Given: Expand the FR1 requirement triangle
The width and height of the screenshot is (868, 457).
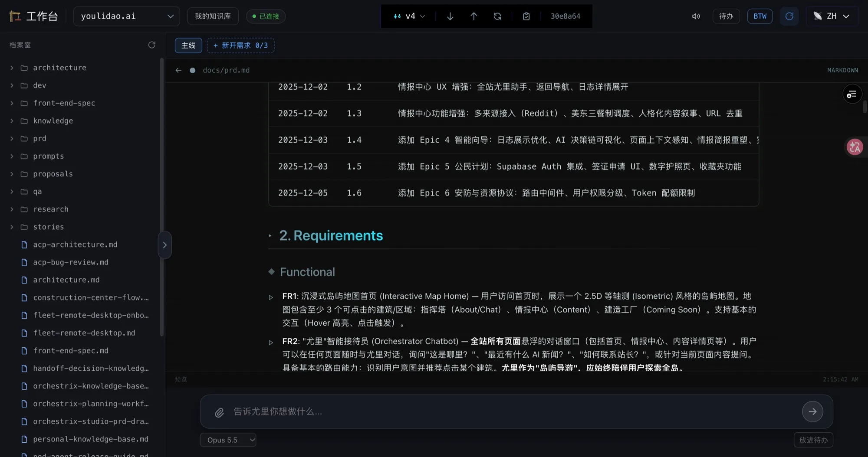Looking at the screenshot, I should coord(271,297).
